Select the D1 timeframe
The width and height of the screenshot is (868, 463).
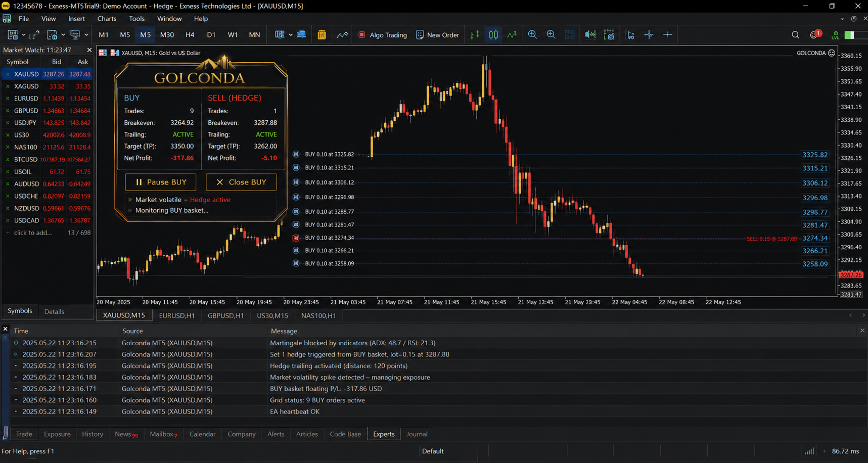(x=211, y=35)
